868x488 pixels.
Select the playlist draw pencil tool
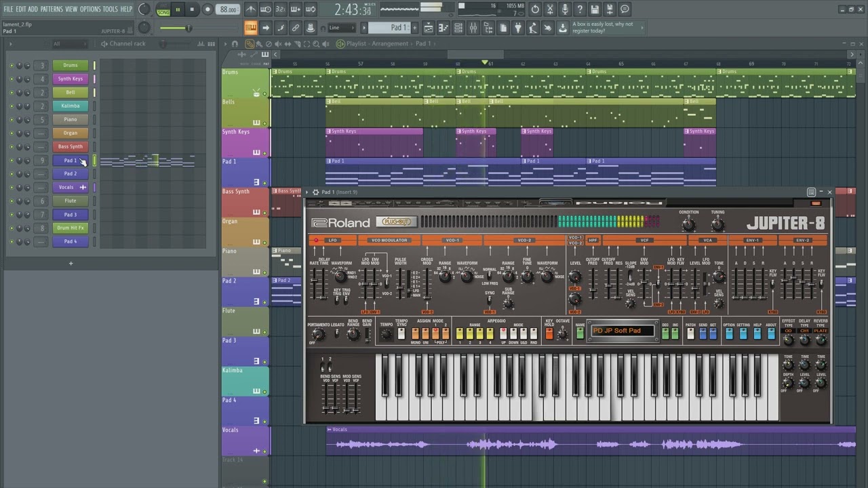[250, 44]
